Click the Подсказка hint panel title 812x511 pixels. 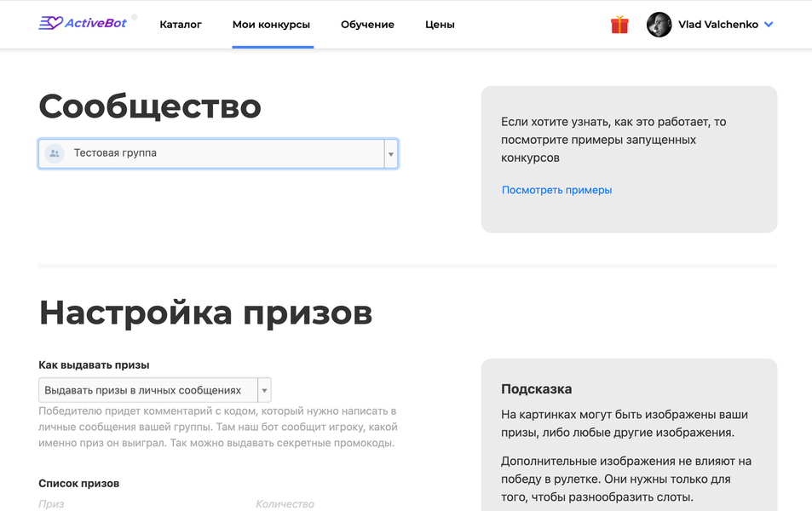[x=536, y=389]
